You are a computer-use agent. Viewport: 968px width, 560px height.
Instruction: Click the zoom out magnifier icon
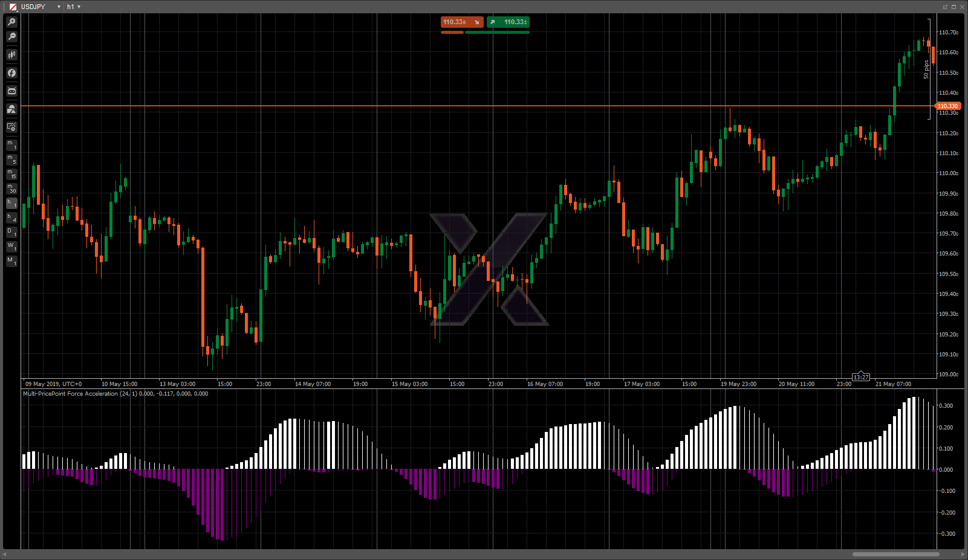point(11,37)
